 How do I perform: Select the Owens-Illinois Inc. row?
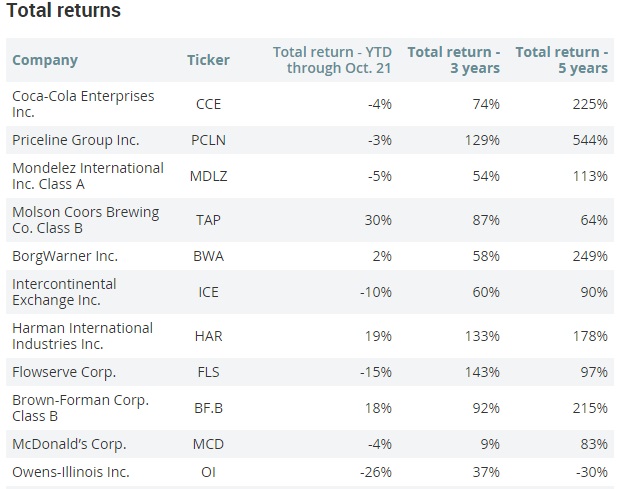pyautogui.click(x=71, y=472)
